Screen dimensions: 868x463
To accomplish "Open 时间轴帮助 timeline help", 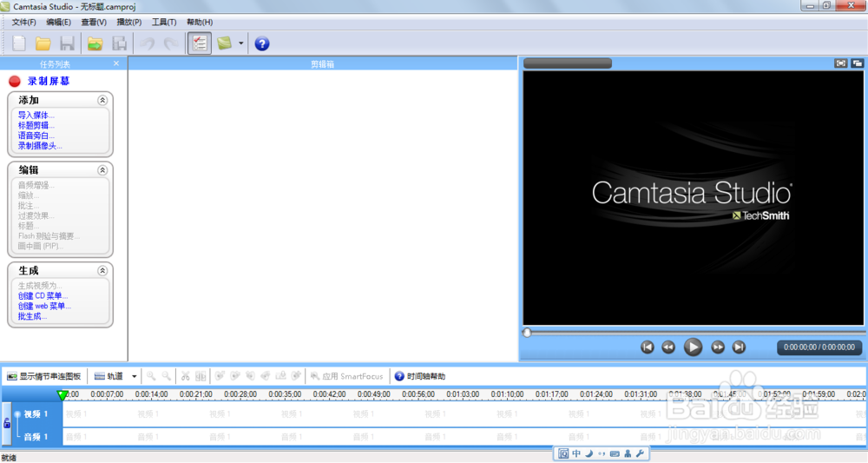I will (419, 377).
